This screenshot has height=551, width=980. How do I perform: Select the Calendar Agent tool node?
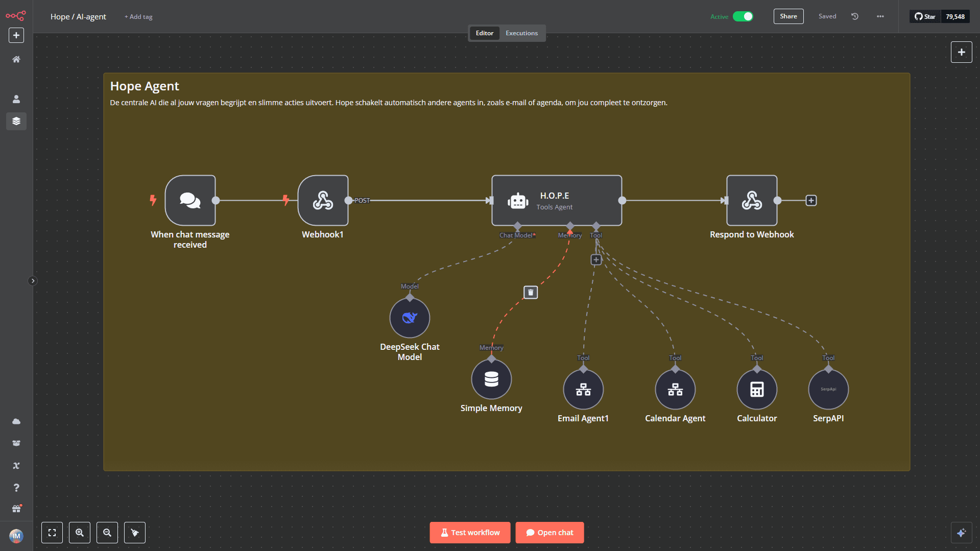[x=675, y=389]
